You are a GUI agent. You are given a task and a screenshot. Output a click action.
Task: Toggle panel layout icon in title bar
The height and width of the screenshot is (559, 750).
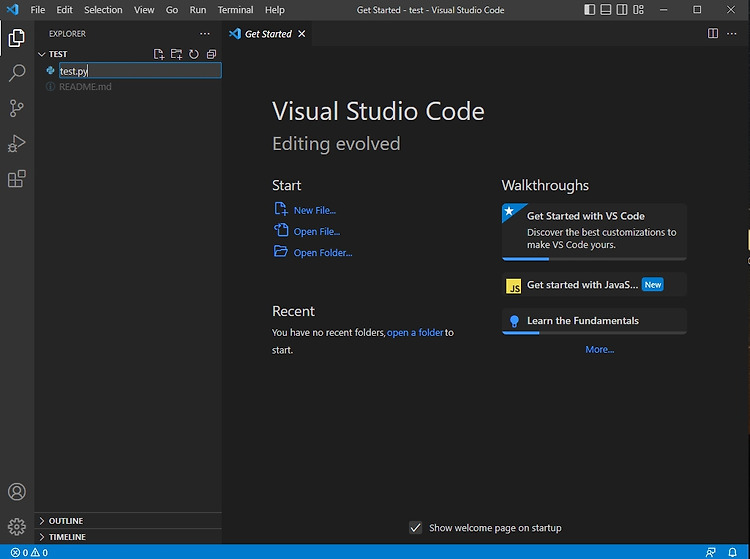[x=606, y=10]
